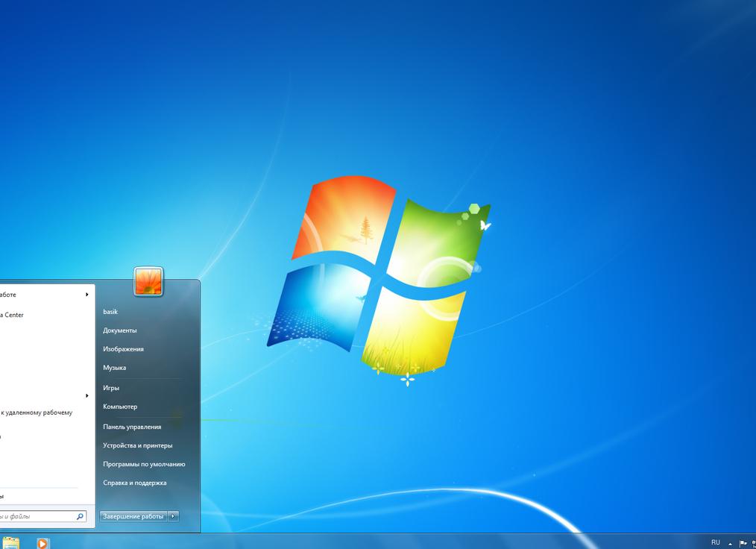
Task: Expand hidden tray icons with the chevron
Action: point(728,543)
